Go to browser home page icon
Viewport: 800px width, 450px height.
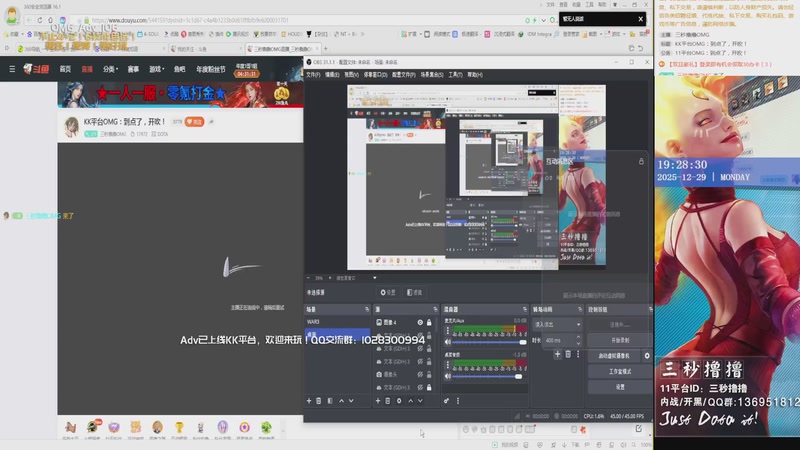[x=51, y=20]
